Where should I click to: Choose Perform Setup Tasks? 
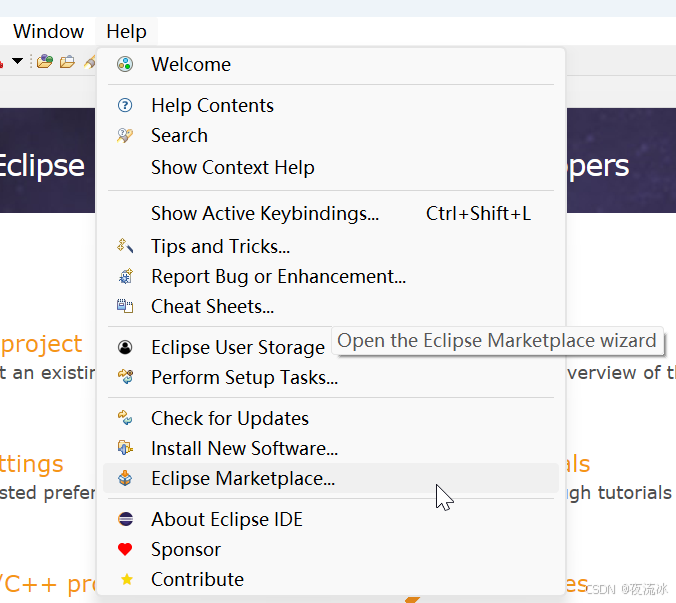point(331,378)
